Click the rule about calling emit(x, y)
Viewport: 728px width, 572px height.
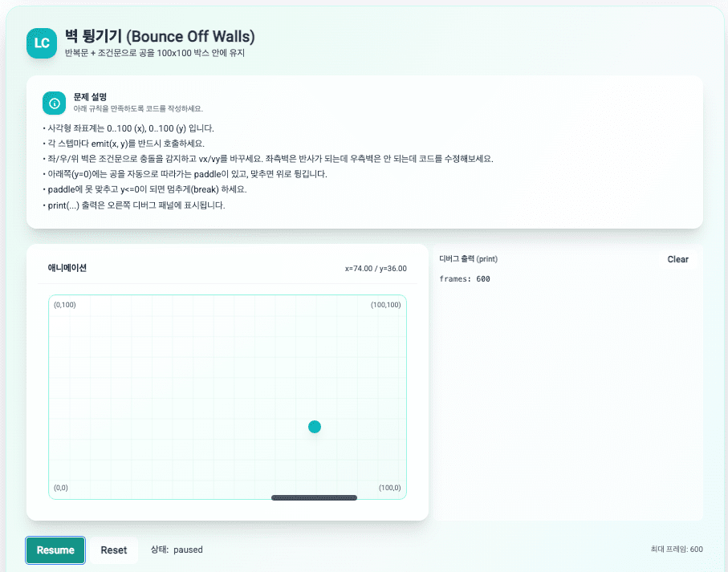click(124, 144)
